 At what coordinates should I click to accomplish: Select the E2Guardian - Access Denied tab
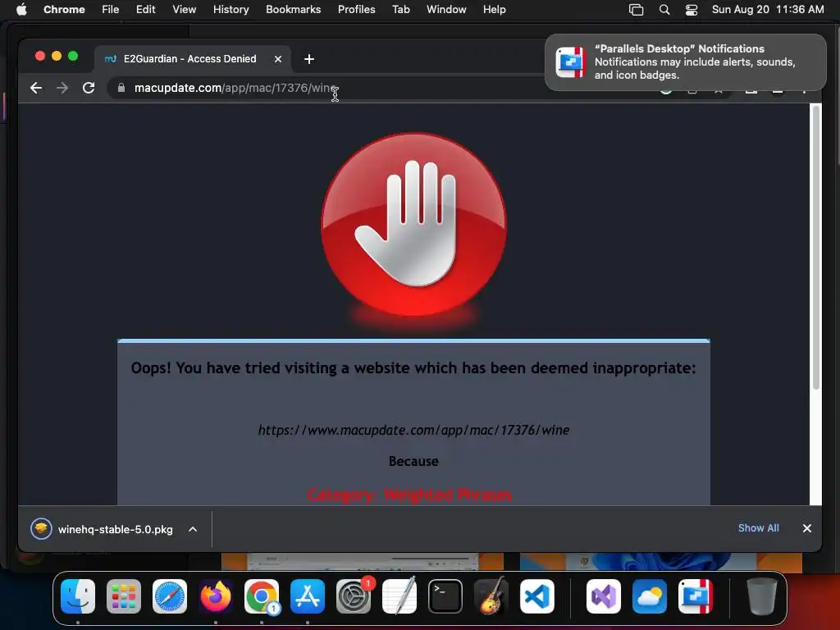click(190, 59)
